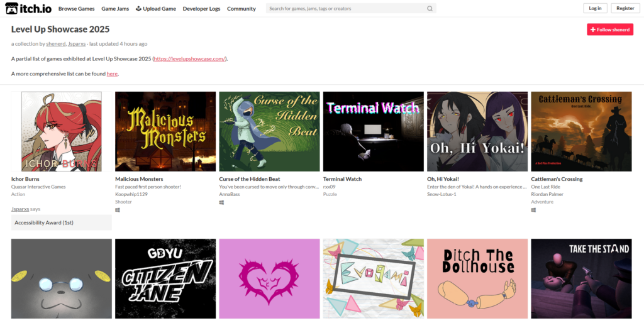Open rxx09 author link
This screenshot has width=644, height=323.
pyautogui.click(x=330, y=187)
